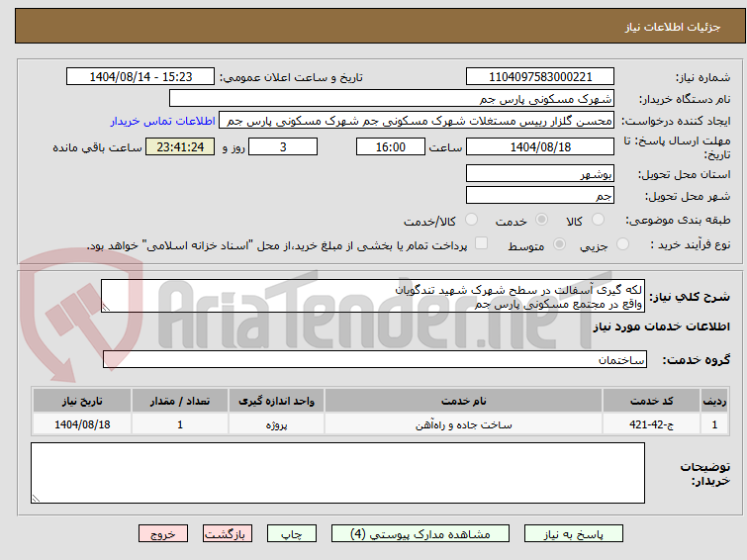This screenshot has width=747, height=560.
Task: Click the remaining days field showing 3
Action: [x=283, y=146]
